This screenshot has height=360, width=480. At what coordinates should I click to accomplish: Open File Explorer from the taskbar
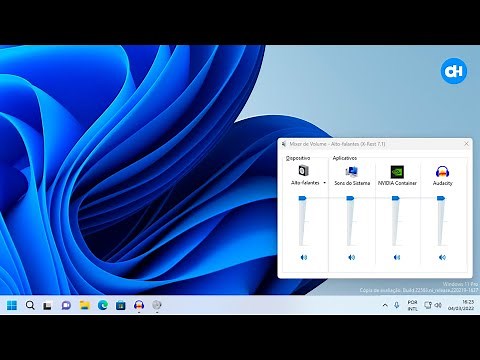[x=85, y=305]
